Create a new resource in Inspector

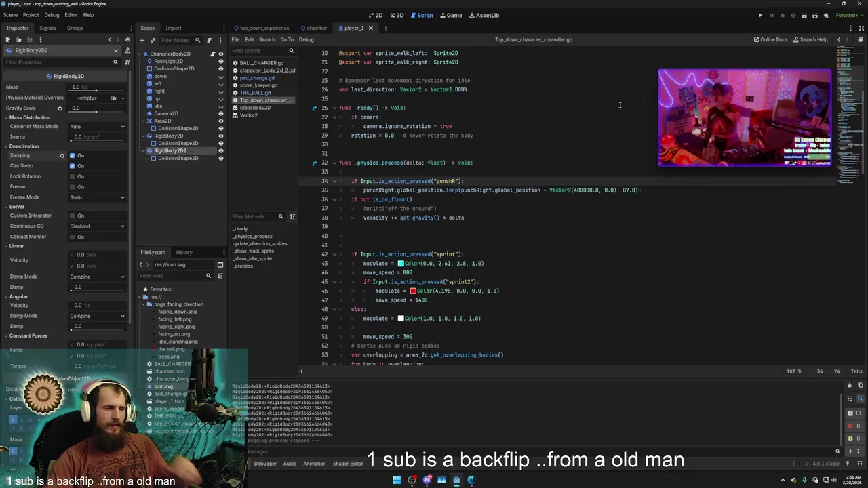(x=7, y=39)
